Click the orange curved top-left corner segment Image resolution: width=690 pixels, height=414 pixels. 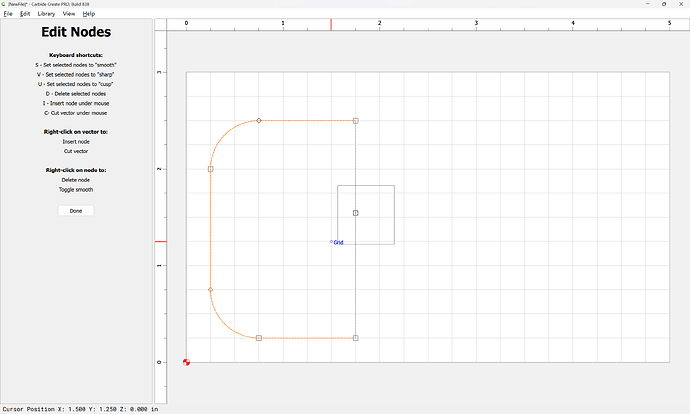tap(224, 135)
